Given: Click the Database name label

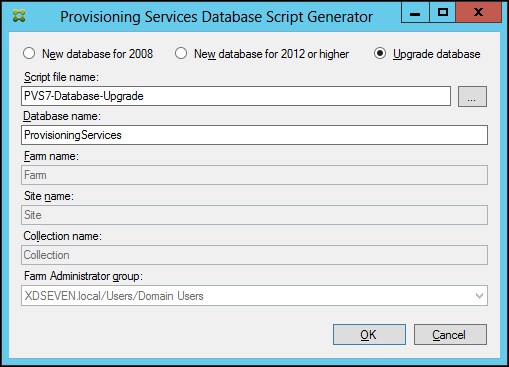Looking at the screenshot, I should [x=62, y=116].
